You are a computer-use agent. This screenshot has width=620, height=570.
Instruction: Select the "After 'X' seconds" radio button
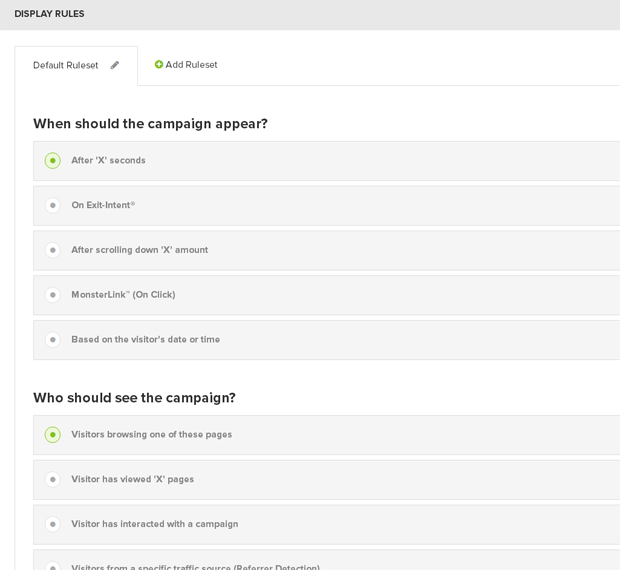[x=53, y=161]
